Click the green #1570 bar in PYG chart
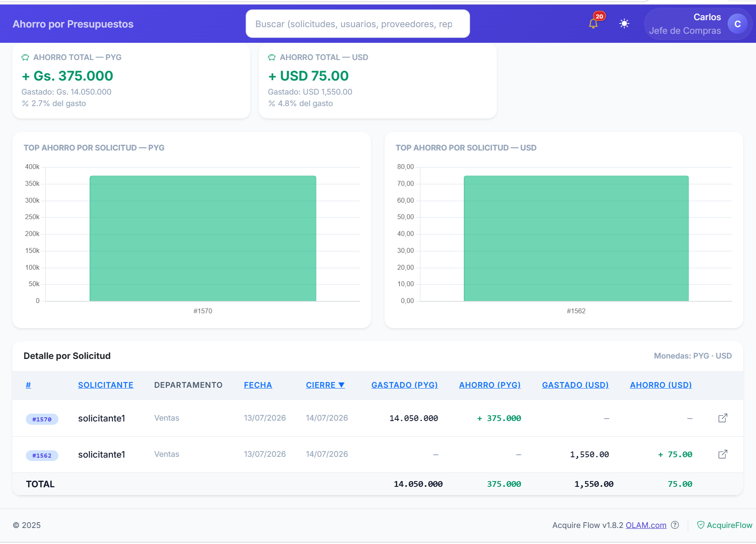Screen dimensions: 756x544 (x=203, y=238)
